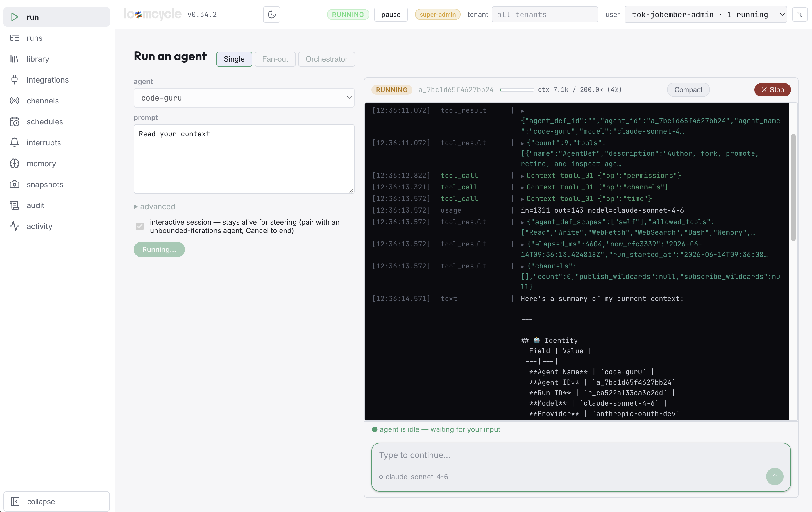The image size is (812, 512).
Task: Expand the agent_def_scopes tool_result entry
Action: click(x=522, y=222)
